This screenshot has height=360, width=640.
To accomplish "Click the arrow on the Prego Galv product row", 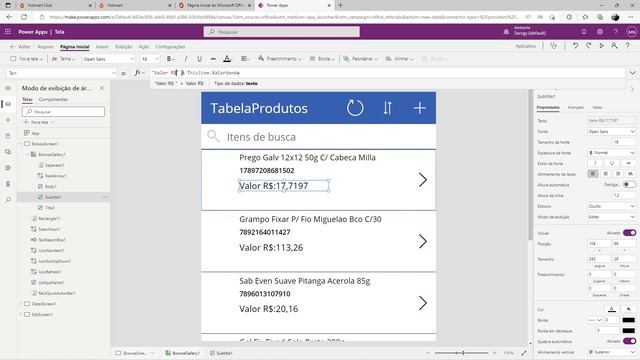I will [x=422, y=180].
